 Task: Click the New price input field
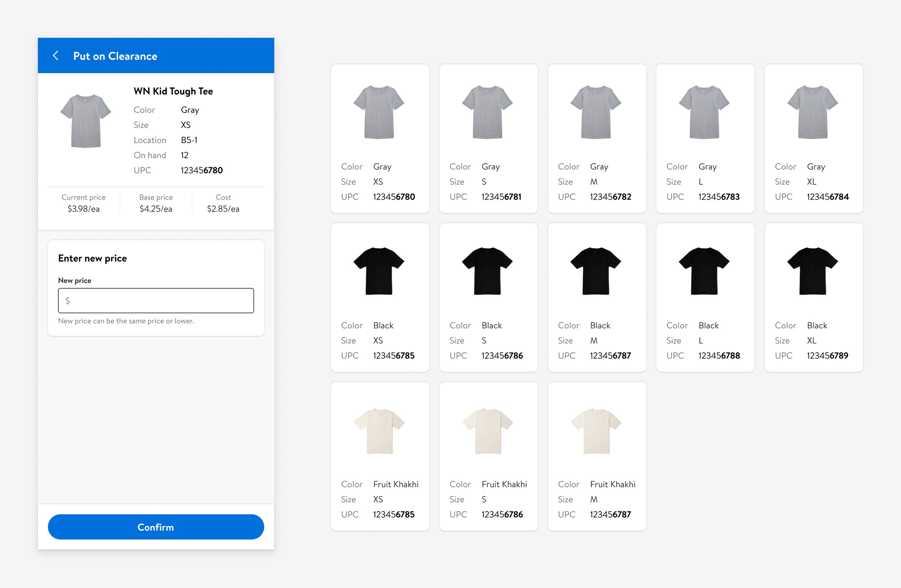156,300
